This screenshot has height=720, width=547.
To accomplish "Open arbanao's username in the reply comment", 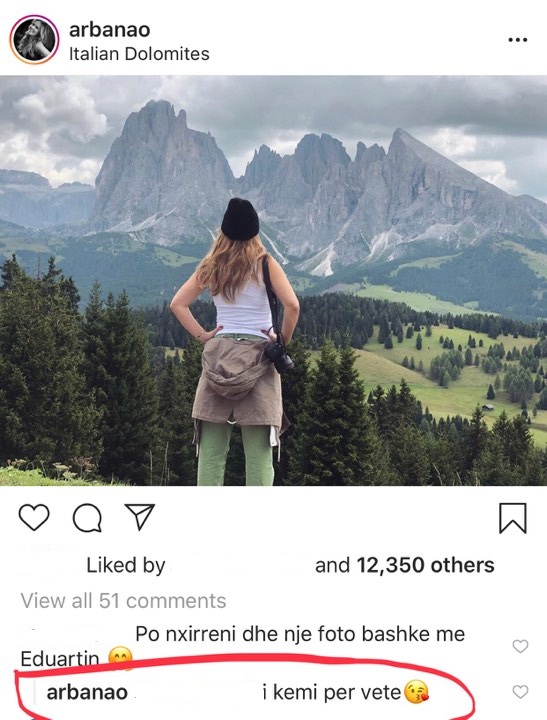I will (x=87, y=692).
